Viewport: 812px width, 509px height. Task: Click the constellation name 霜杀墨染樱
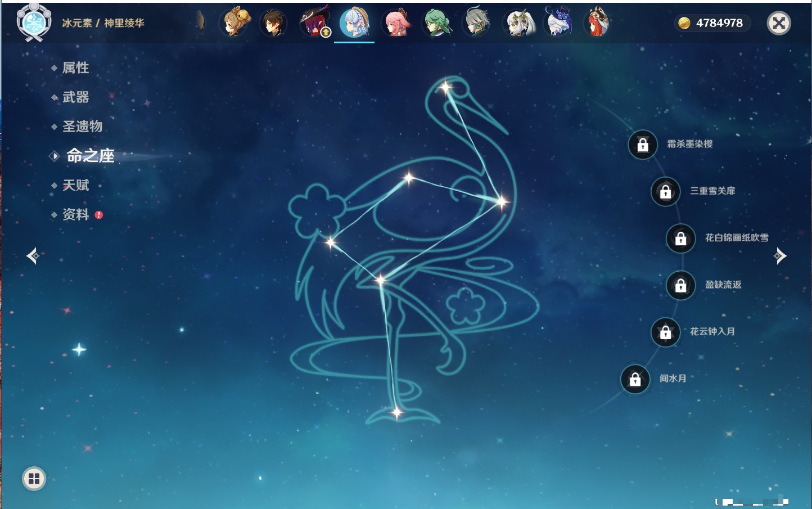click(x=690, y=144)
